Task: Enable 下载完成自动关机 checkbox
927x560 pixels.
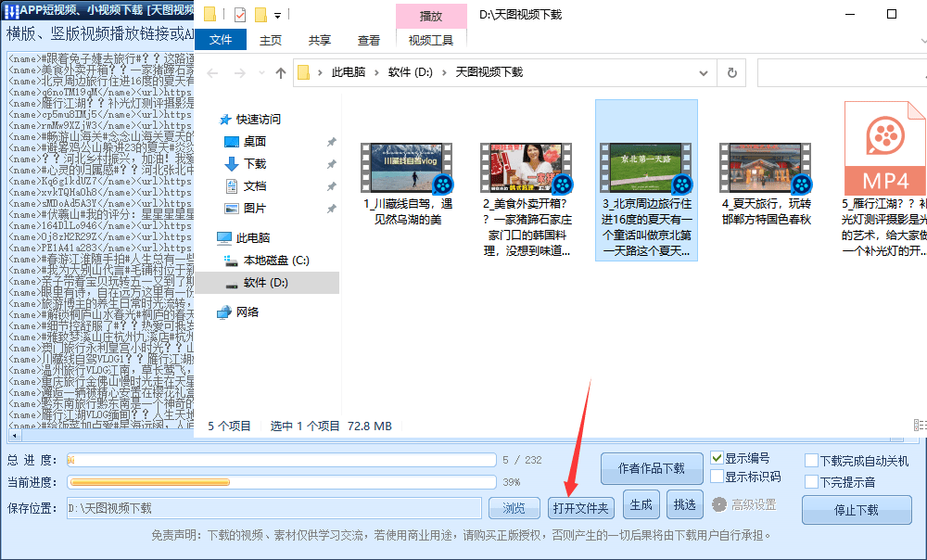Action: (812, 461)
